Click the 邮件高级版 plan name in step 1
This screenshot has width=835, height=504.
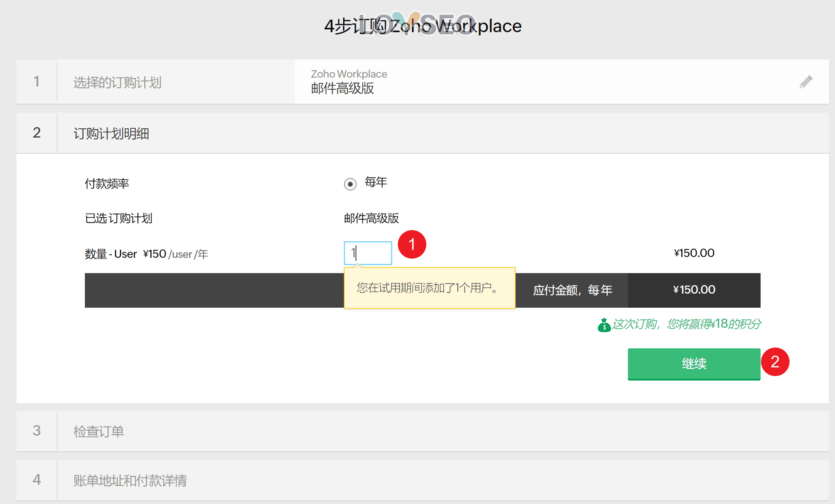pyautogui.click(x=342, y=88)
